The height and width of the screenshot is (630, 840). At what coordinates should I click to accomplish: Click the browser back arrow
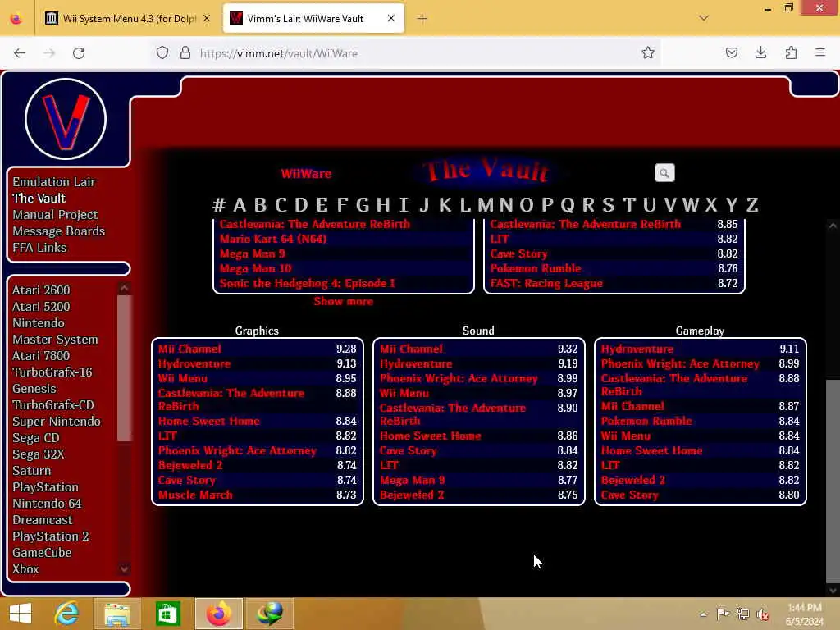coord(20,53)
